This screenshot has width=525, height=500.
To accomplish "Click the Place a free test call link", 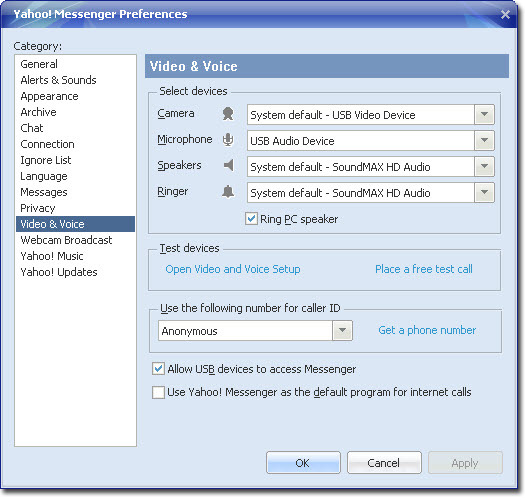I will point(424,269).
